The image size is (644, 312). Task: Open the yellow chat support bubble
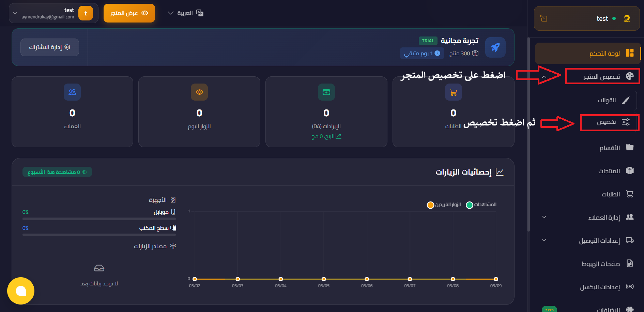coord(21,291)
